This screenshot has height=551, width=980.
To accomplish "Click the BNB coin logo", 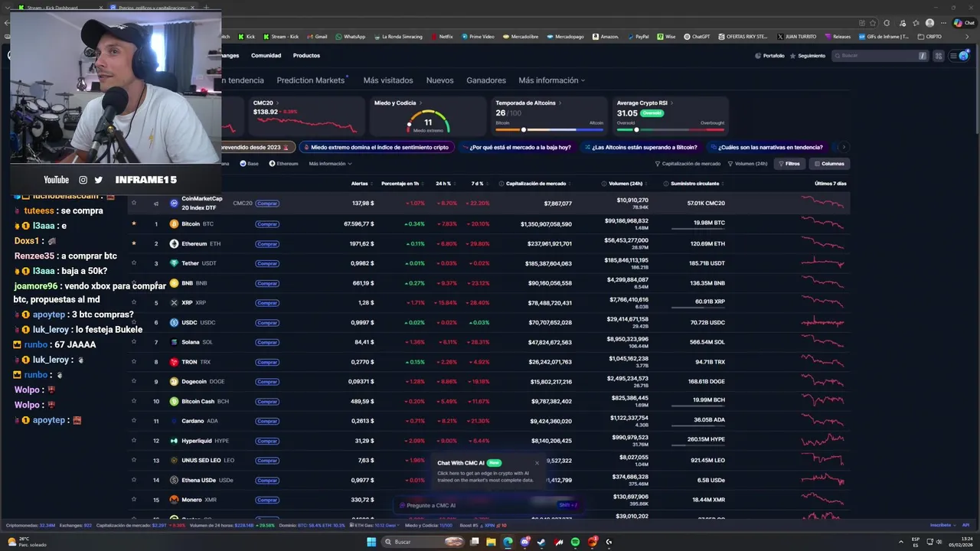I will [174, 283].
